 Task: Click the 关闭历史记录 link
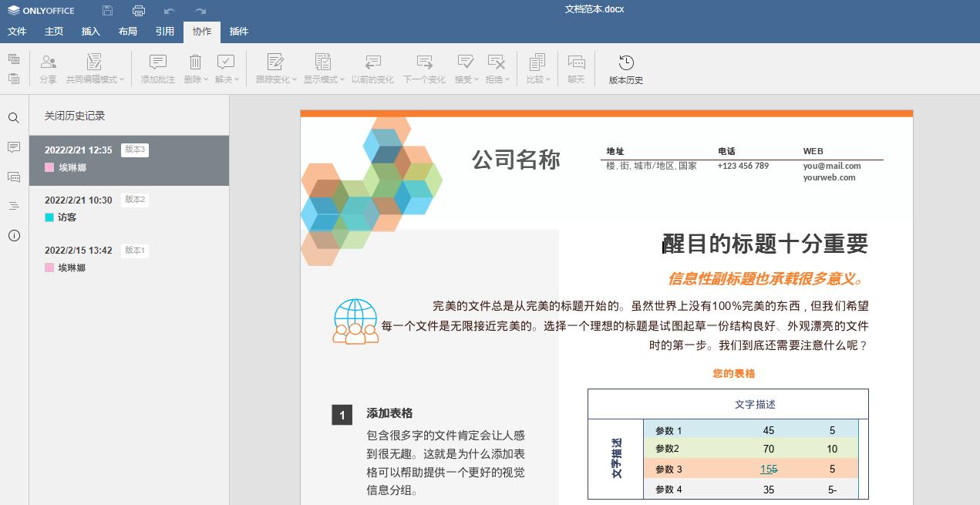(x=73, y=116)
